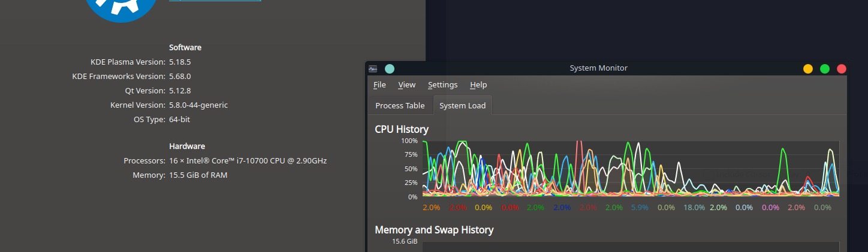868x252 pixels.
Task: Click the Processors value Intel Core i7-10700
Action: 248,160
